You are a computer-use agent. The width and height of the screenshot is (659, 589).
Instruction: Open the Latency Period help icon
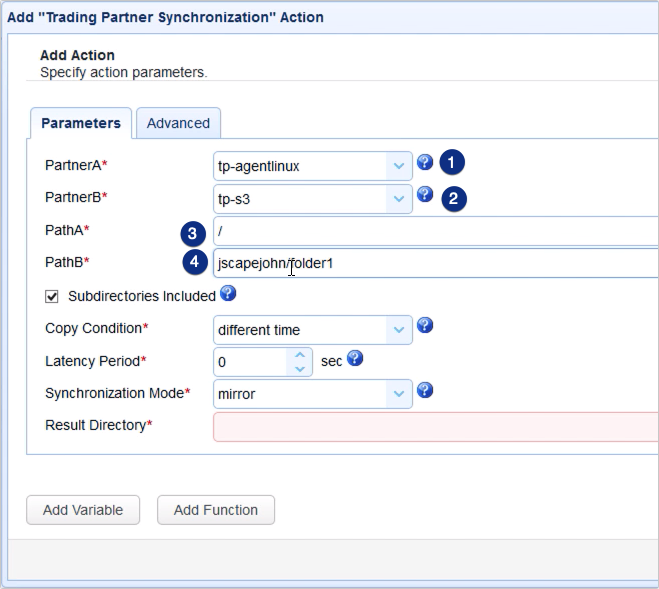(x=355, y=358)
